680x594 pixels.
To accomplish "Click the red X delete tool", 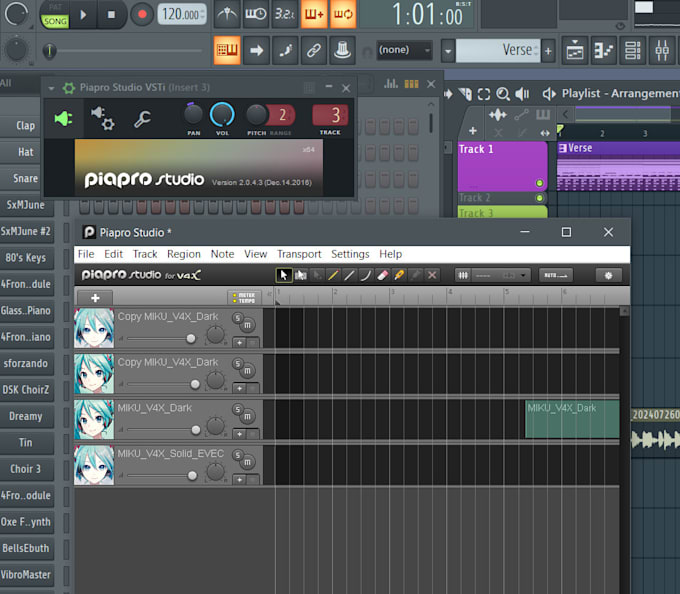I will [432, 275].
